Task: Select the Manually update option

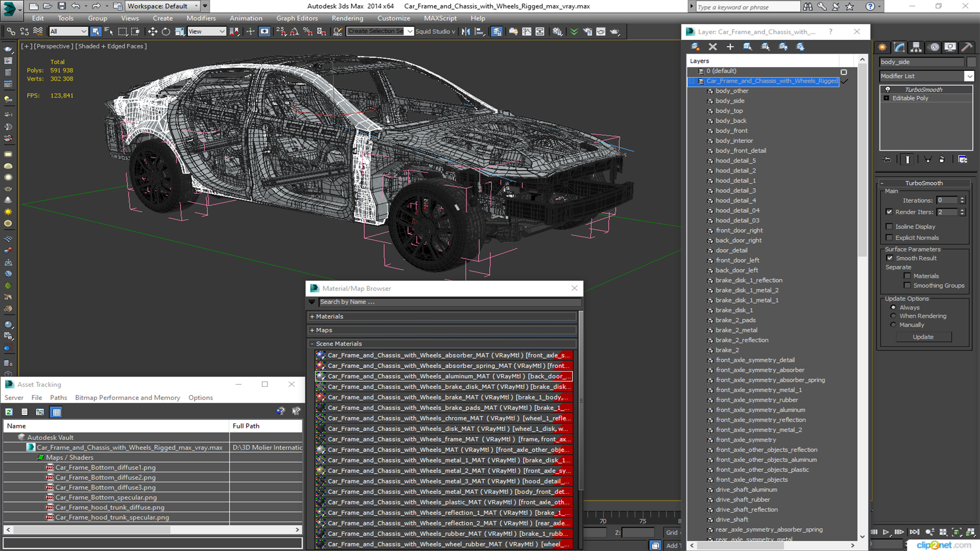Action: pyautogui.click(x=893, y=325)
